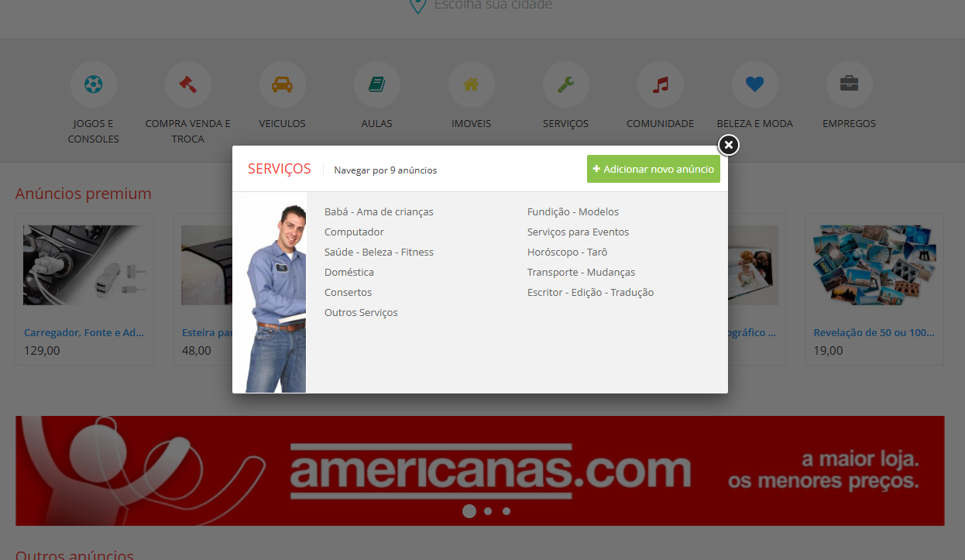Select the Computador subcategory link
Viewport: 965px width, 560px height.
pos(354,232)
